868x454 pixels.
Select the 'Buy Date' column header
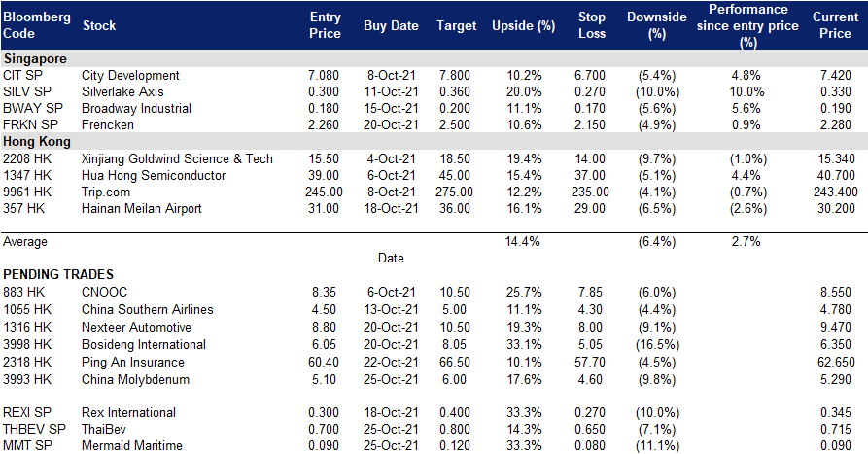click(391, 25)
